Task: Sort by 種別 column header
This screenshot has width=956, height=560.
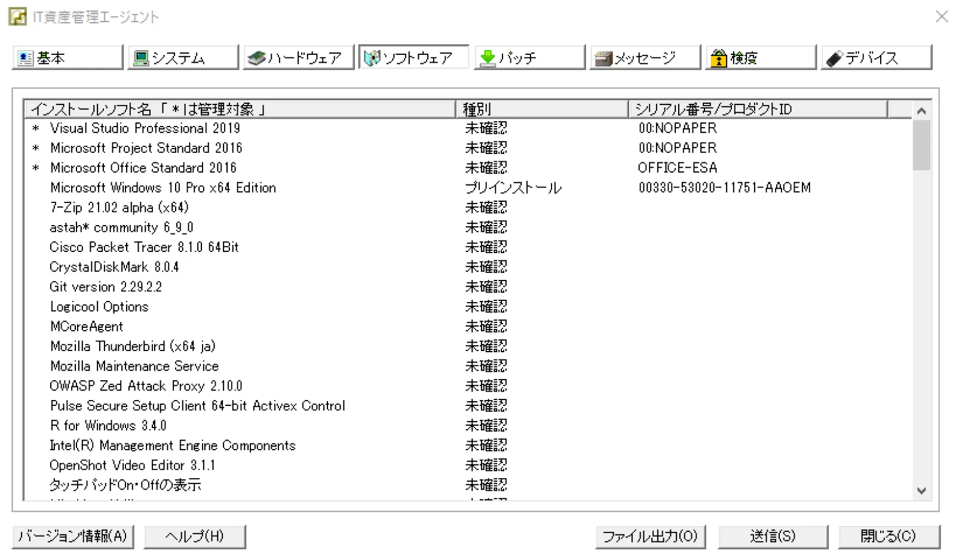Action: pyautogui.click(x=542, y=109)
